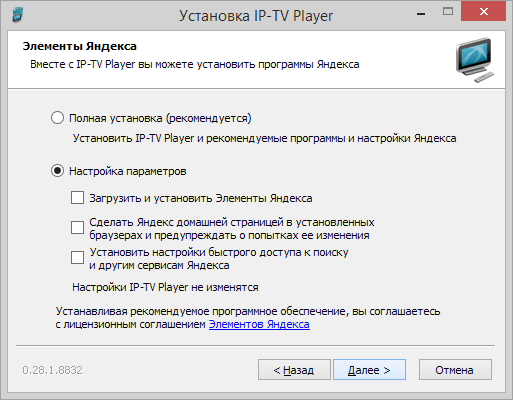Click the version number 0.28.1.8832 label
Viewport: 513px width, 400px height.
coord(52,370)
